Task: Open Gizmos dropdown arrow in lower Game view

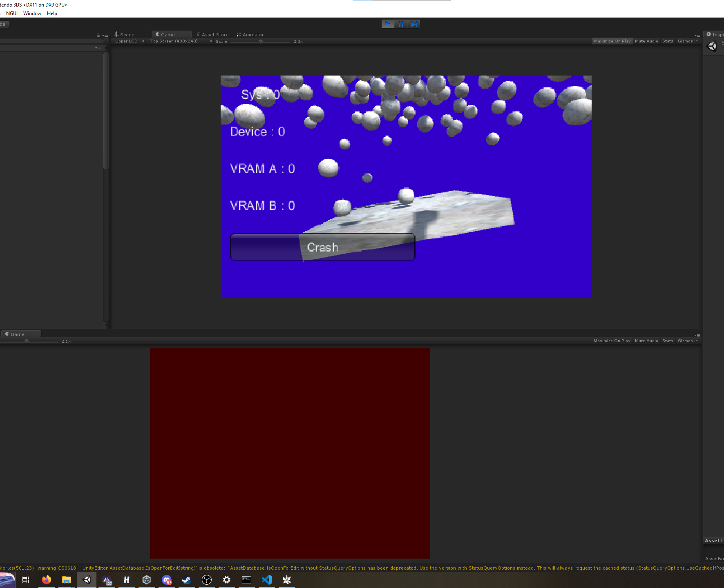Action: click(697, 341)
